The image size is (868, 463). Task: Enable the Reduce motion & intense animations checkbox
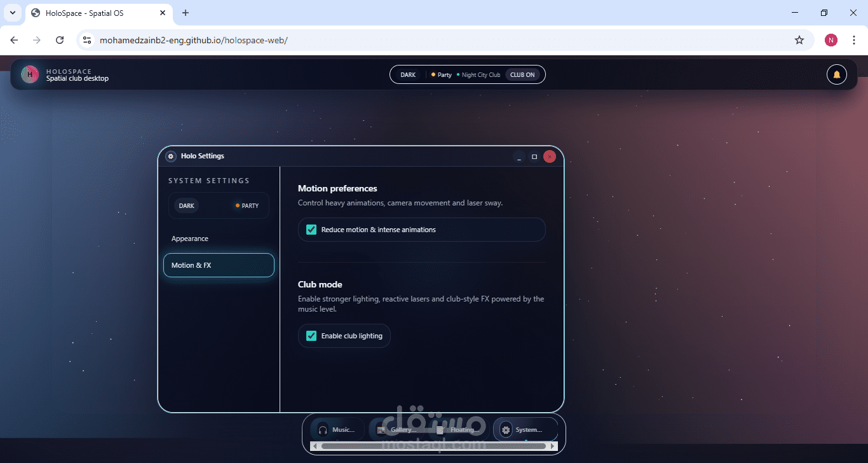311,230
